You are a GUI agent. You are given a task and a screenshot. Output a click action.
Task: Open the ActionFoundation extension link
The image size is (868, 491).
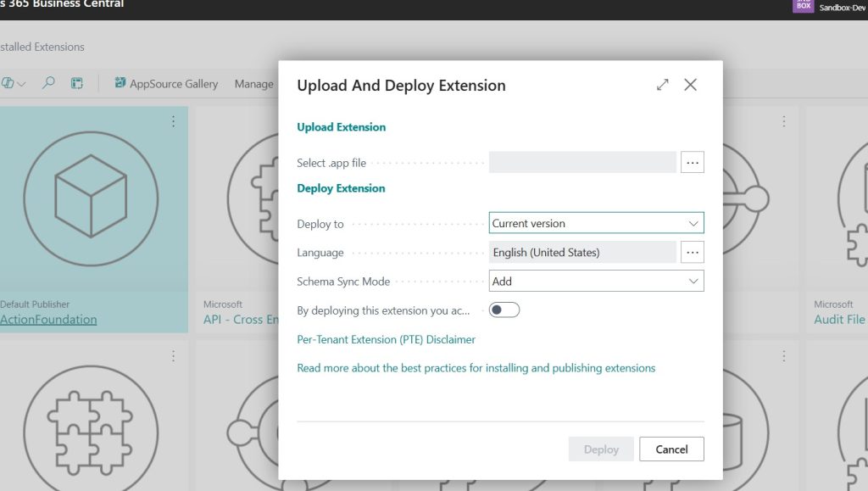click(48, 320)
